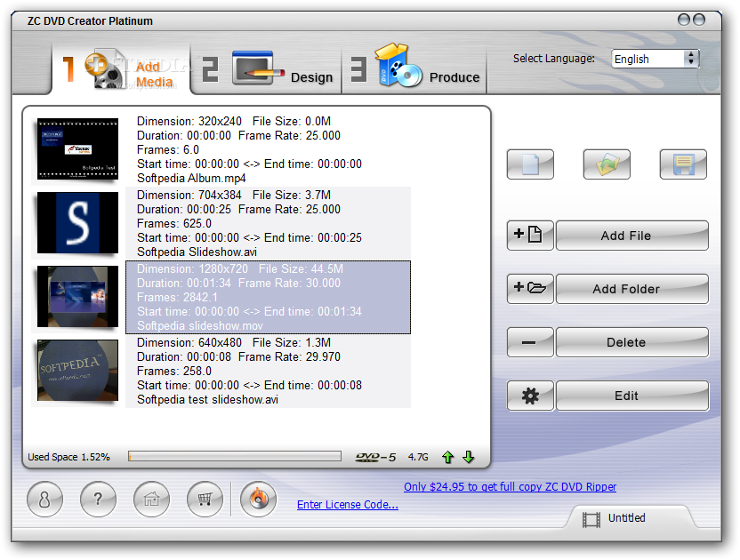
Task: Click the plus-file icon beside Add File
Action: click(529, 235)
